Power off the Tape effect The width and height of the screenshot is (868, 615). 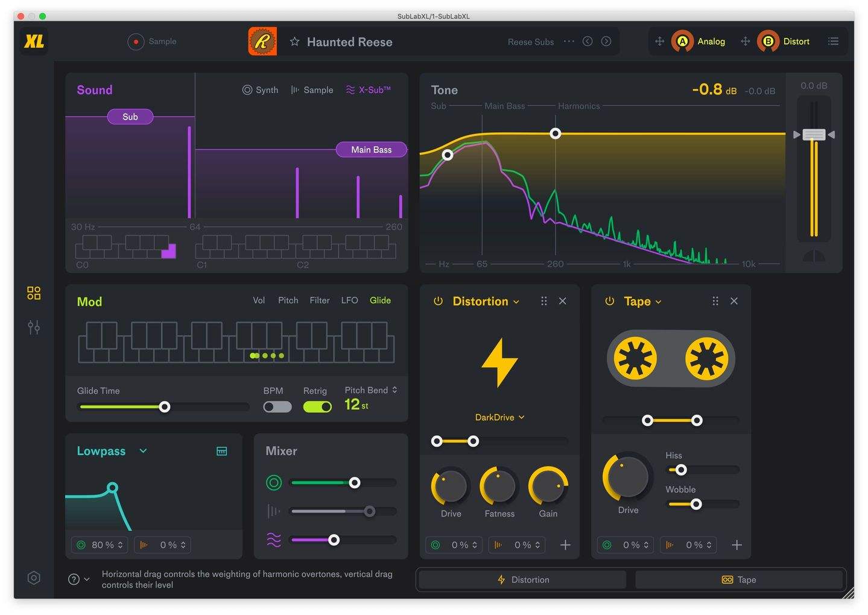pyautogui.click(x=609, y=301)
